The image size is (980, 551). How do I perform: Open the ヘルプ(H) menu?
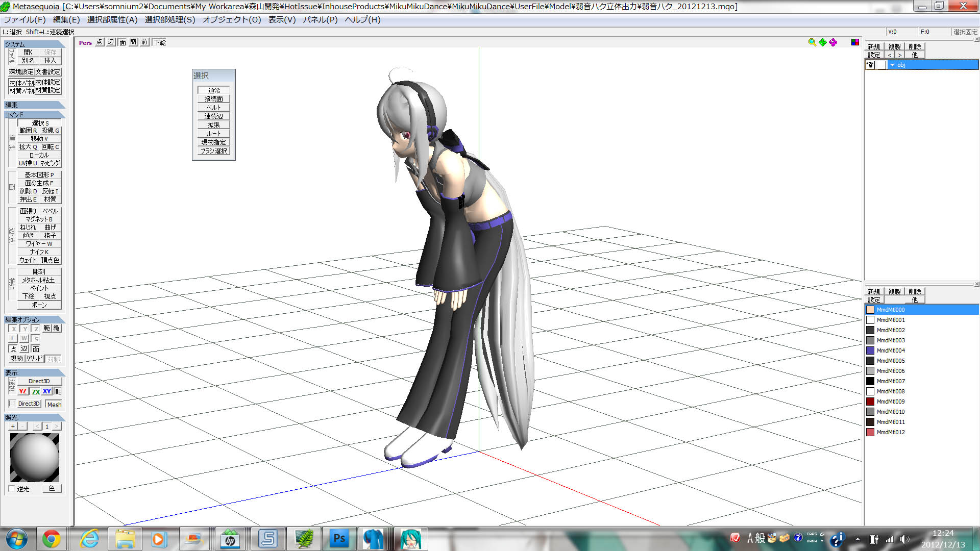click(363, 20)
